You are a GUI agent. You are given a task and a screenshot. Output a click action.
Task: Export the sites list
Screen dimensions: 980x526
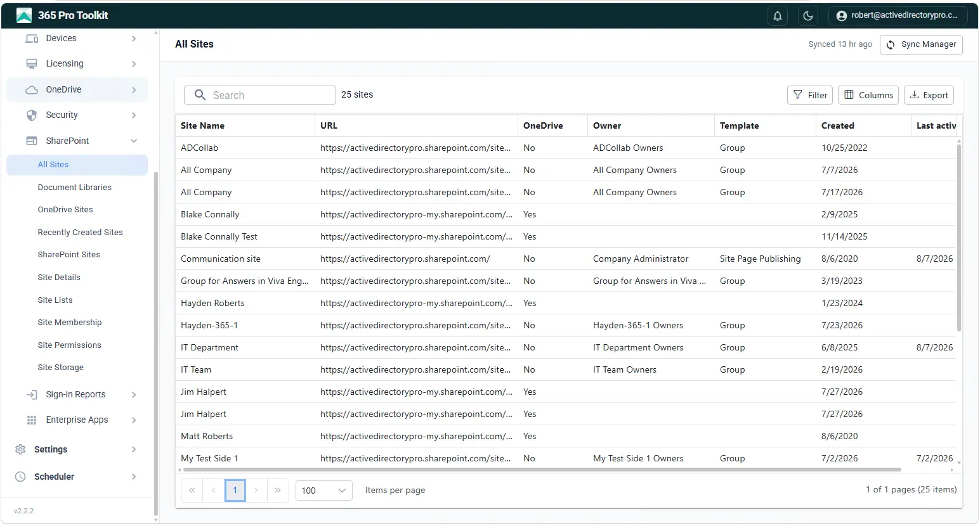coord(929,95)
